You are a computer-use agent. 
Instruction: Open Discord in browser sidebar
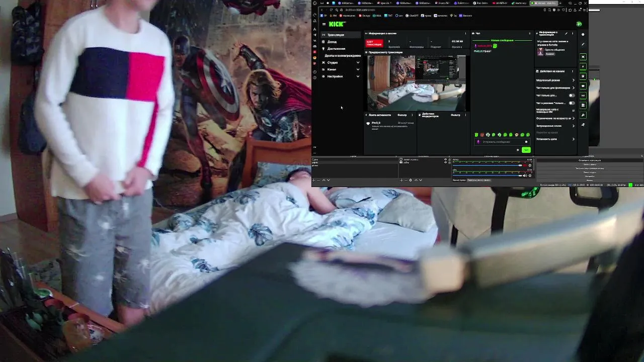tap(314, 46)
